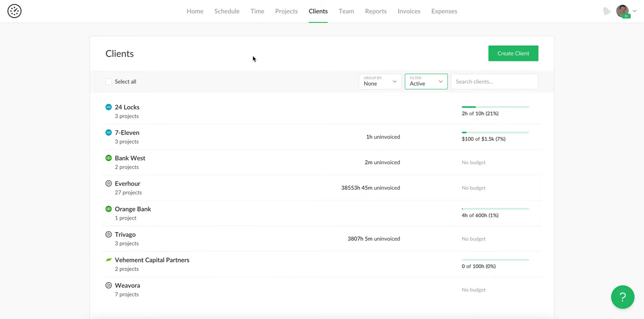Open the 24 Locks client
Screen dimensions: 644x319
[127, 107]
